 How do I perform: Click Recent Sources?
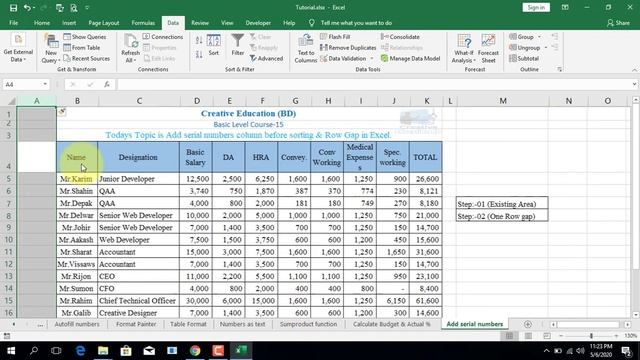click(87, 59)
